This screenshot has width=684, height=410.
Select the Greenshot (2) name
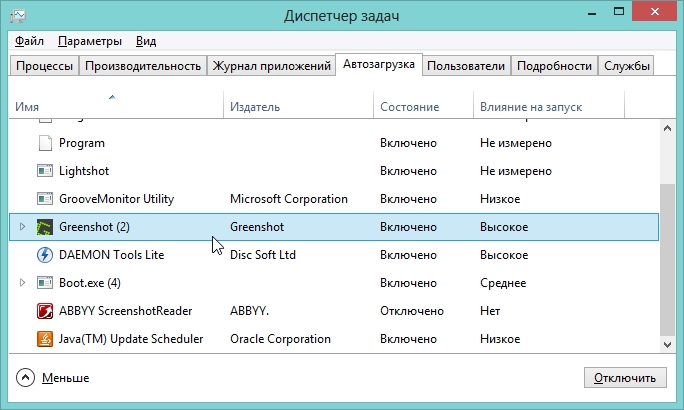94,227
